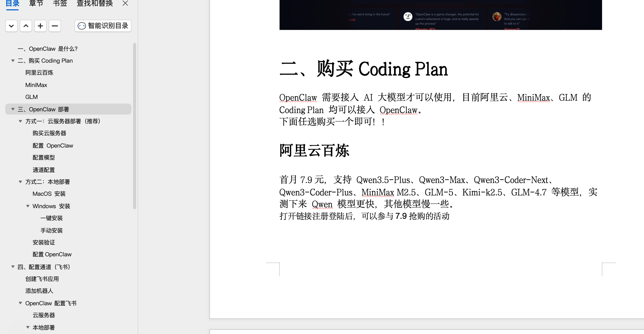Click the dark screenshot image in document
Image resolution: width=644 pixels, height=334 pixels.
tap(441, 15)
